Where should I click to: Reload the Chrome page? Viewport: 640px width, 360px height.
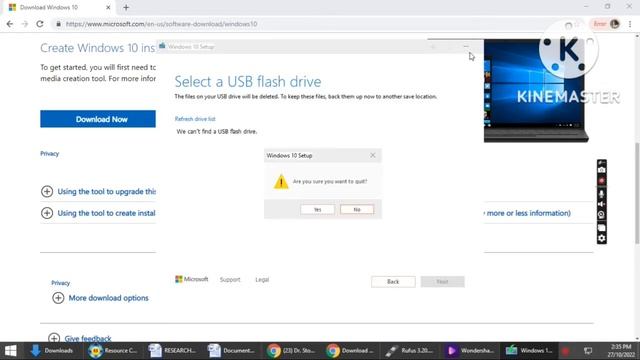(x=40, y=24)
